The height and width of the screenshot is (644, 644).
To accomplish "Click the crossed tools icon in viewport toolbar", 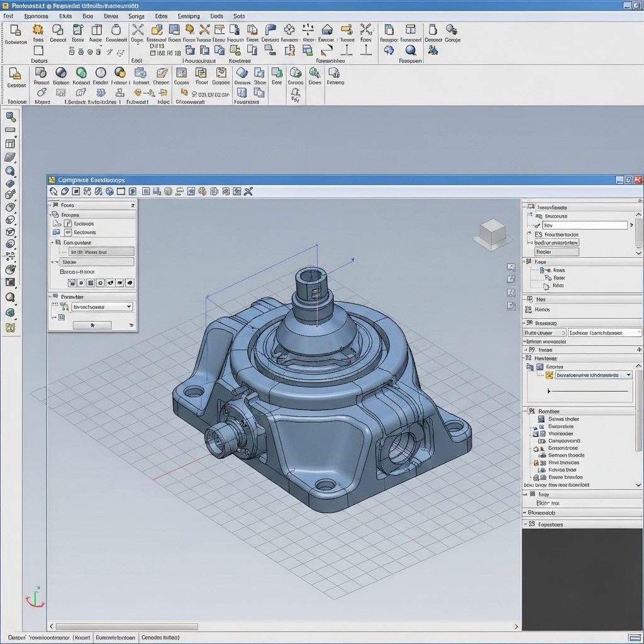I will coord(248,191).
